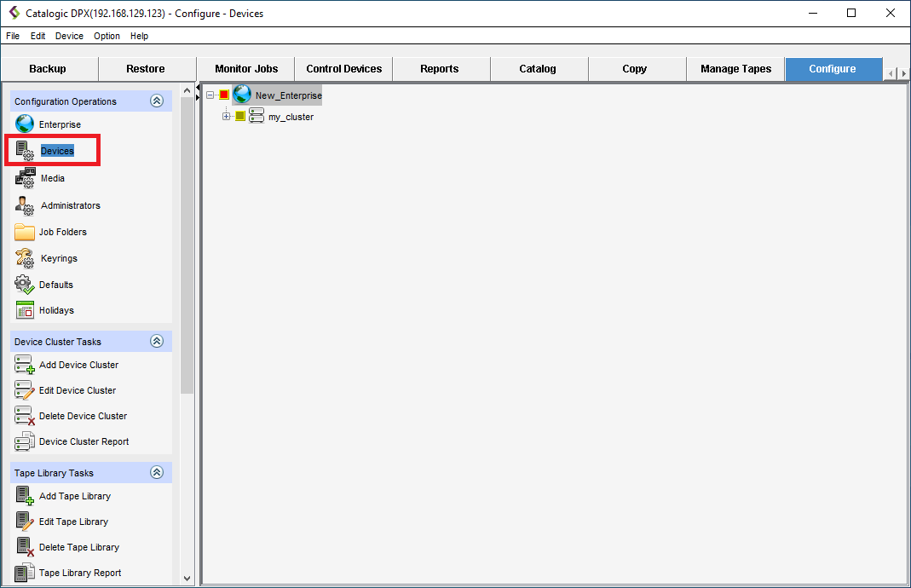This screenshot has height=588, width=911.
Task: Expand the my_cluster tree node
Action: (x=227, y=117)
